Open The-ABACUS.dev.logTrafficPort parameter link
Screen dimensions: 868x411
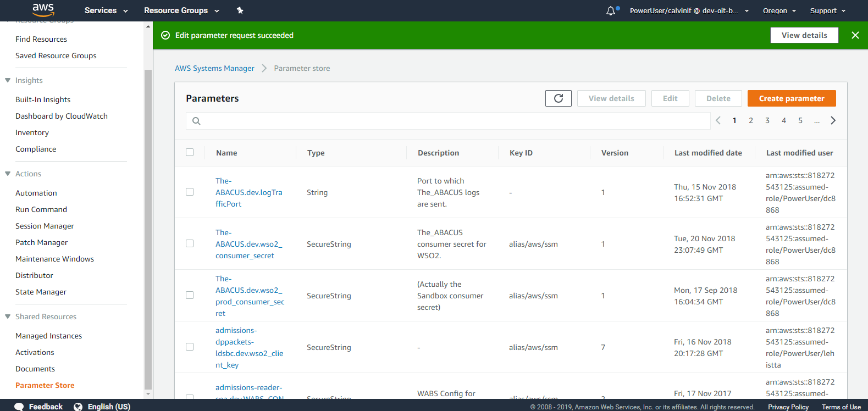coord(249,192)
